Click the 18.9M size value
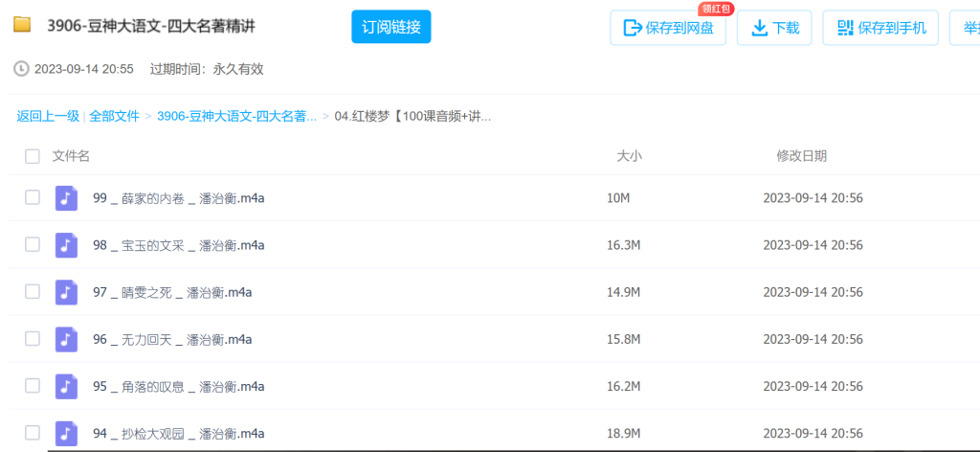Image resolution: width=980 pixels, height=452 pixels. click(x=624, y=433)
